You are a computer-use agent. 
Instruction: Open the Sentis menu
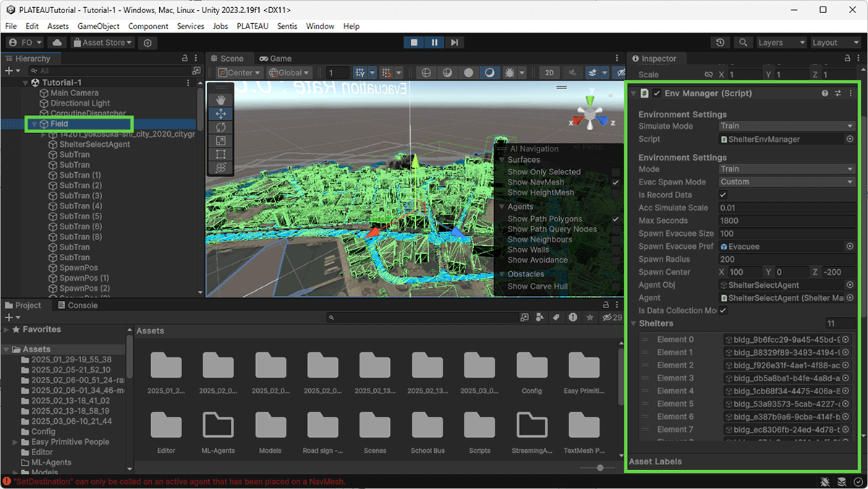tap(288, 26)
